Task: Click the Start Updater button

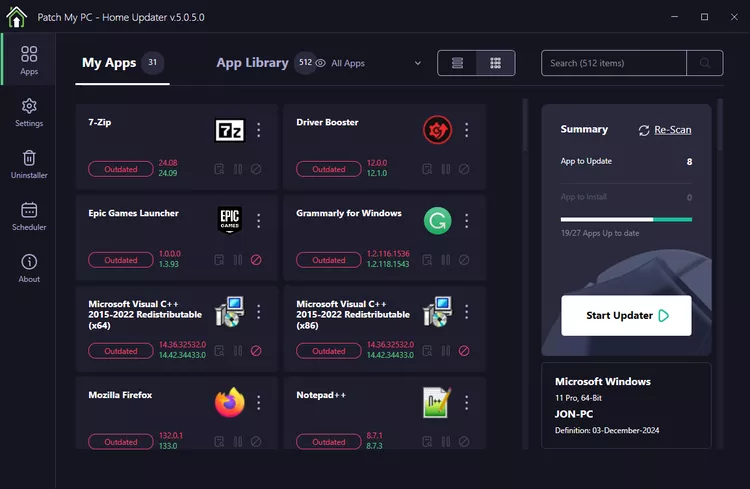Action: point(626,315)
